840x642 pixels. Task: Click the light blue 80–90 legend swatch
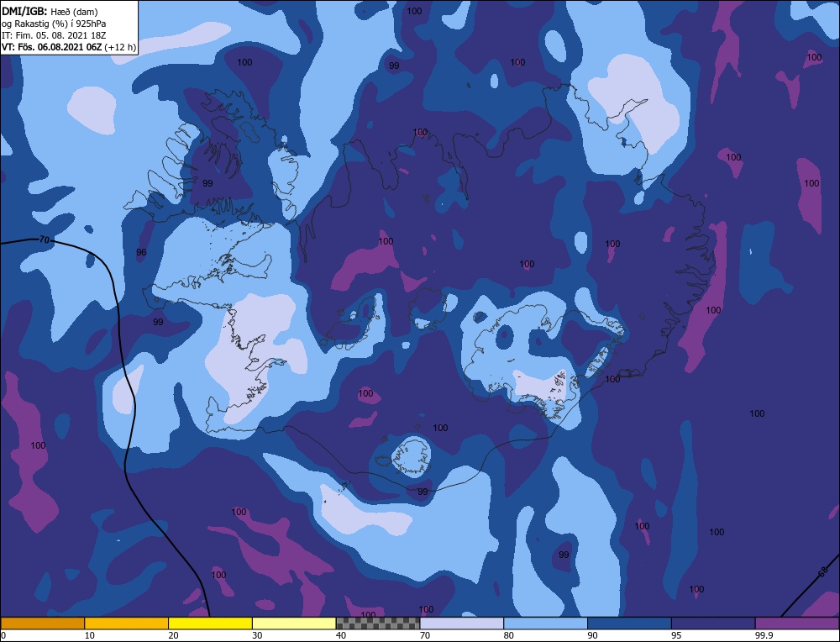(x=545, y=623)
